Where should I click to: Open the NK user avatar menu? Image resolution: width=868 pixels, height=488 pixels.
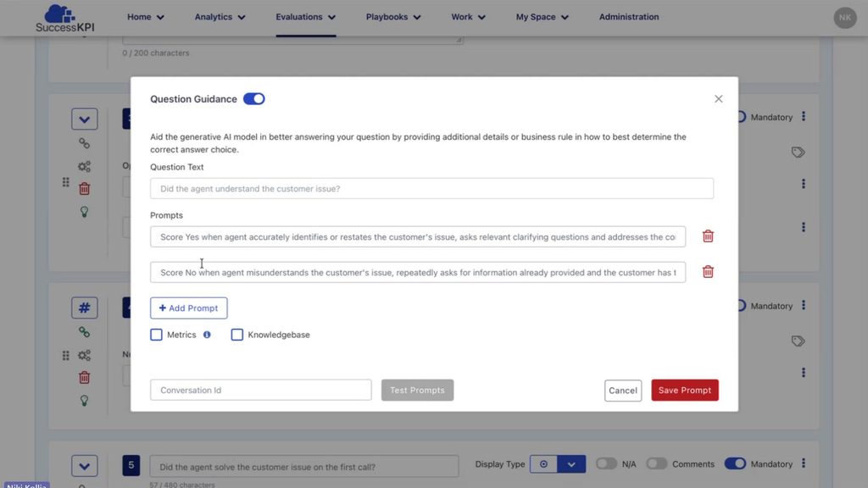coord(845,18)
